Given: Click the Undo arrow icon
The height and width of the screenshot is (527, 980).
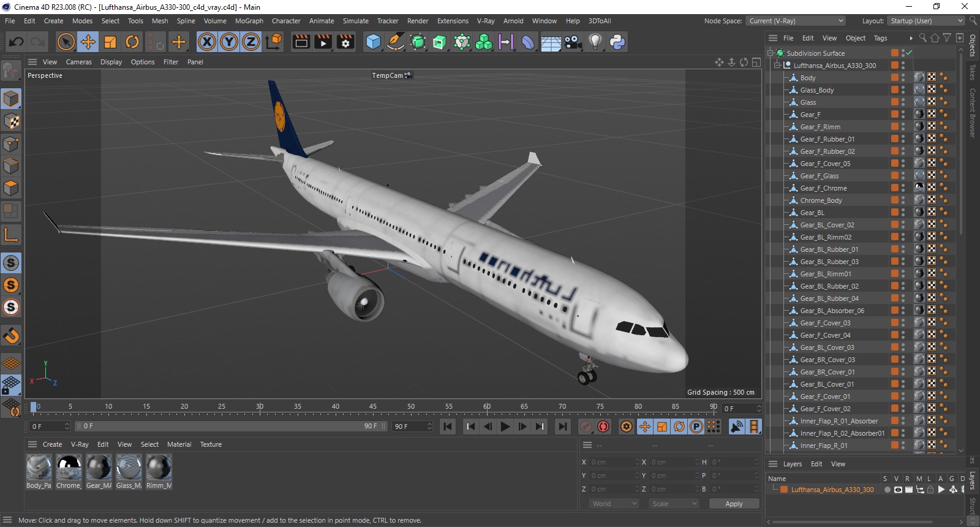Looking at the screenshot, I should click(x=17, y=42).
